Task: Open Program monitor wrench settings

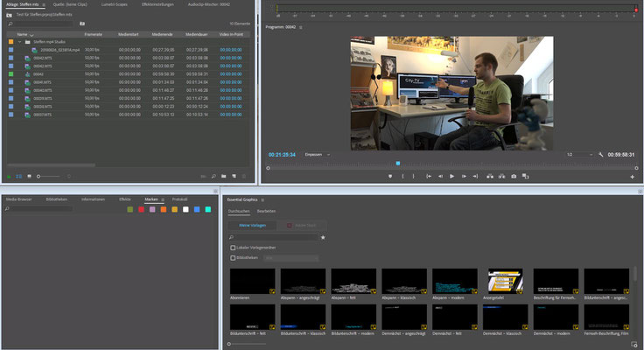Action: click(601, 155)
